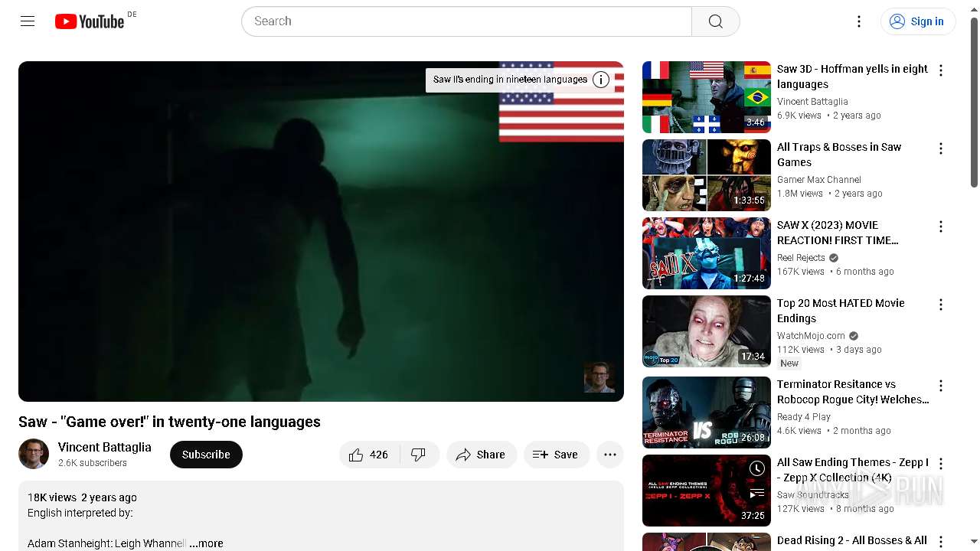Click Add to queue on Saw Ending Themes
The width and height of the screenshot is (980, 551).
click(x=756, y=494)
